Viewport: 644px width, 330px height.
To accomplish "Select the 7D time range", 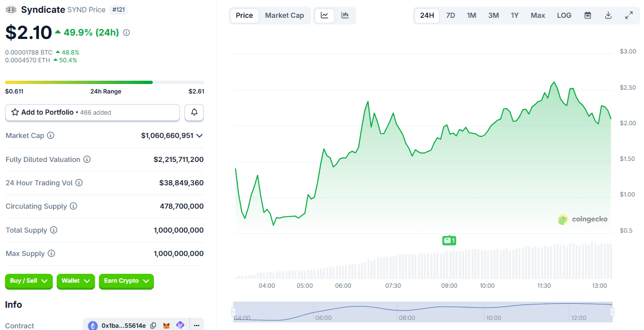I will tap(450, 16).
